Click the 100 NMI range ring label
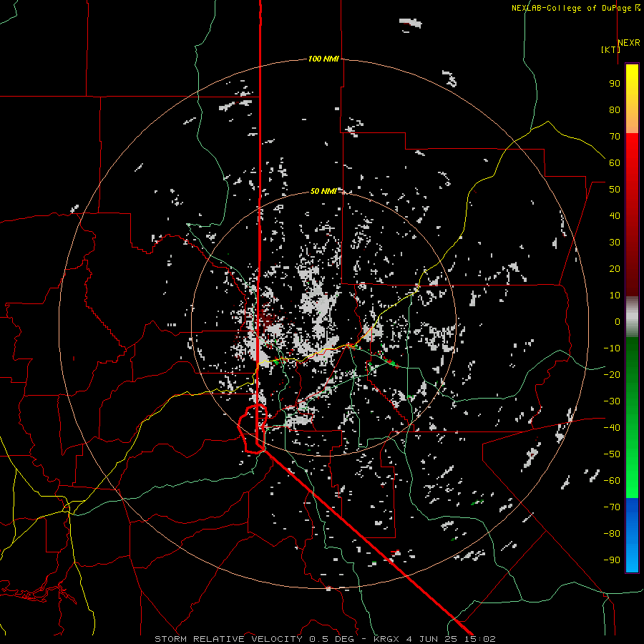Screen dimensions: 644x644 tap(323, 59)
